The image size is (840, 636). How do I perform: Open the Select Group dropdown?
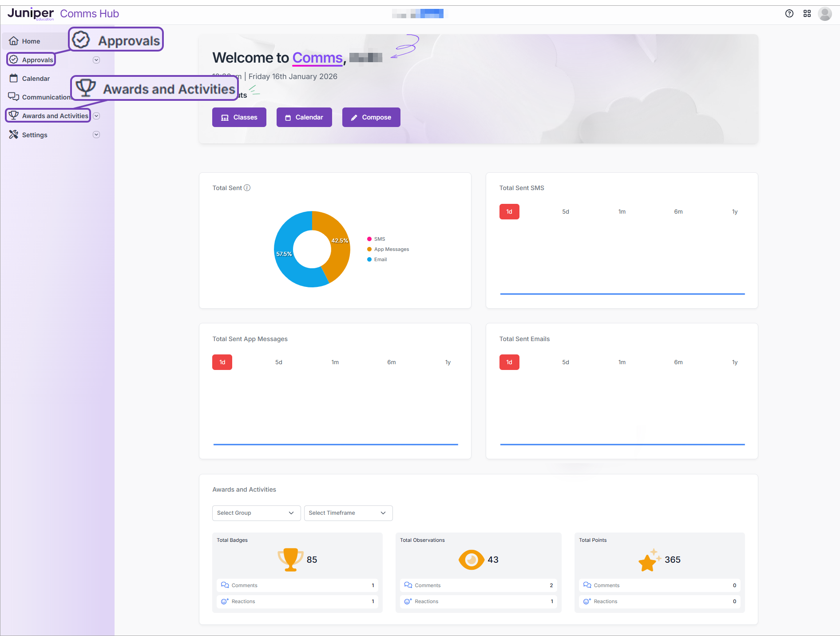point(256,513)
